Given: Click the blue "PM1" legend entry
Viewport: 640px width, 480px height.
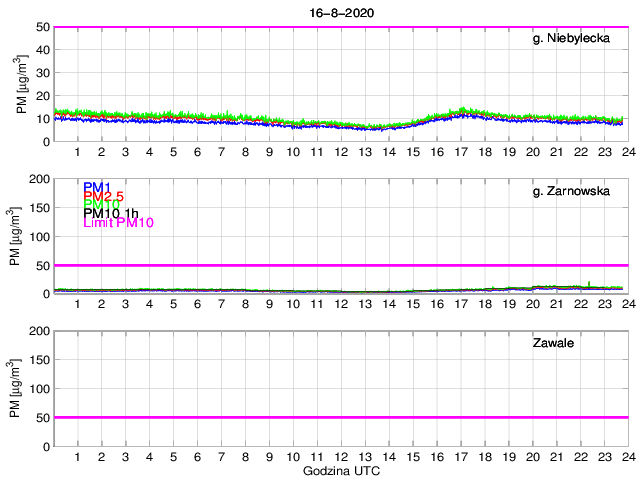Looking at the screenshot, I should pyautogui.click(x=97, y=187).
